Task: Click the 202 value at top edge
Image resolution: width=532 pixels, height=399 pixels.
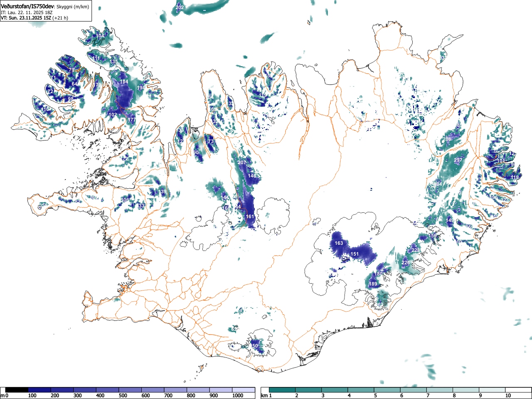Action: click(180, 7)
